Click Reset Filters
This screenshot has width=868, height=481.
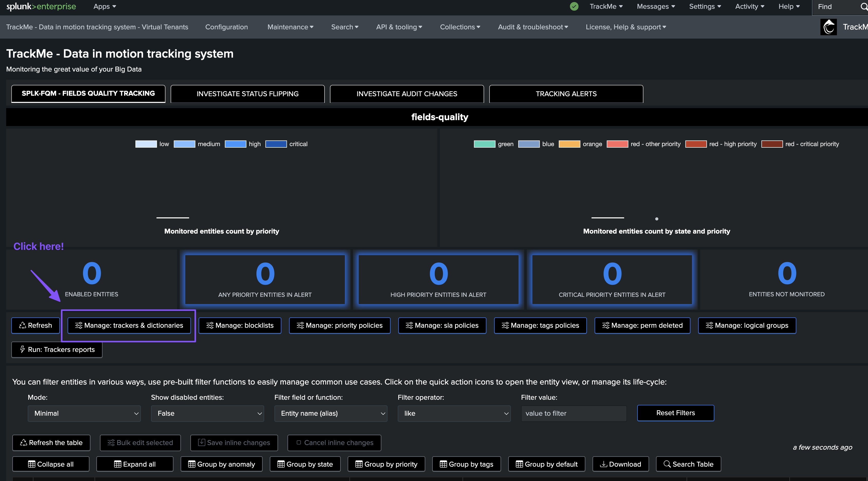(x=676, y=413)
